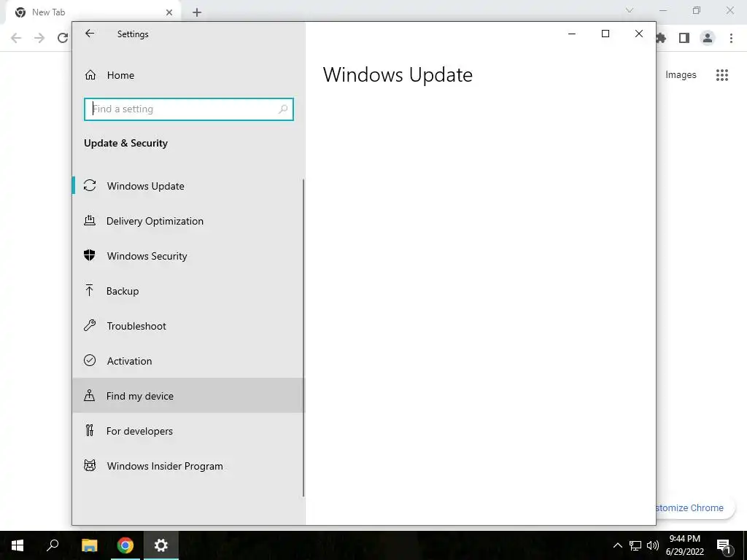Viewport: 747px width, 560px height.
Task: Click the Windows Update sync icon
Action: coord(90,186)
